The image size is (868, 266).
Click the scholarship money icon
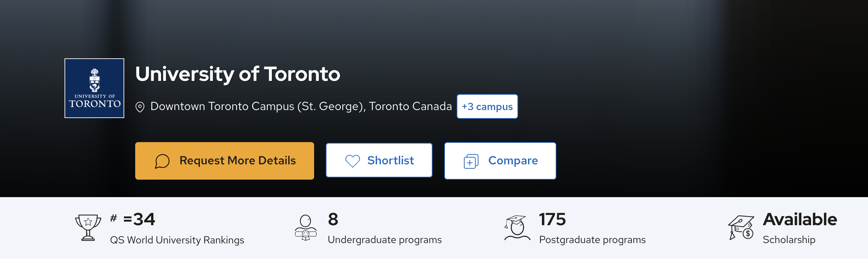[741, 228]
